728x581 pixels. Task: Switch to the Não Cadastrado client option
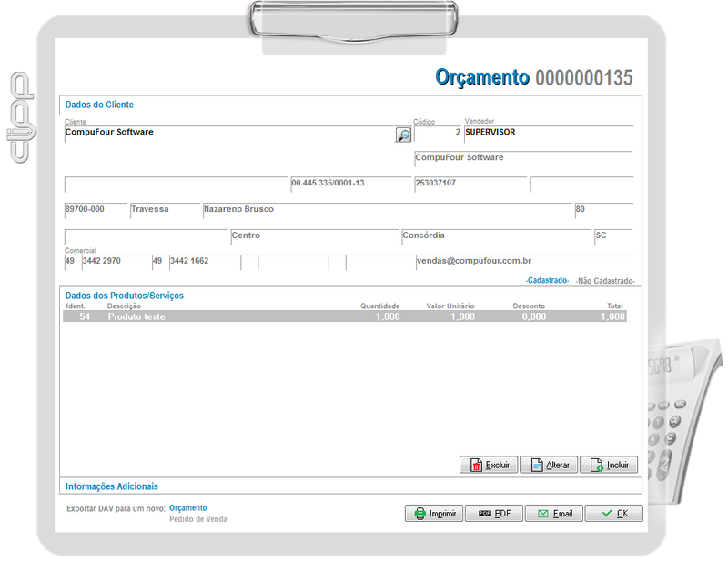pos(606,281)
